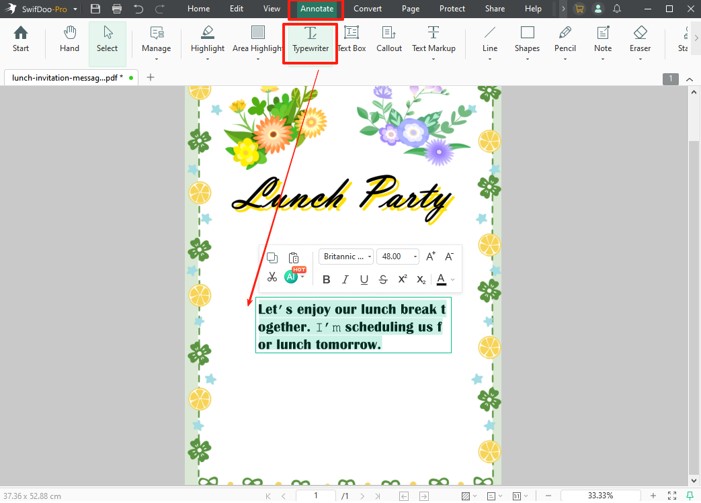Open the View menu tab
The width and height of the screenshot is (701, 503).
coord(271,8)
